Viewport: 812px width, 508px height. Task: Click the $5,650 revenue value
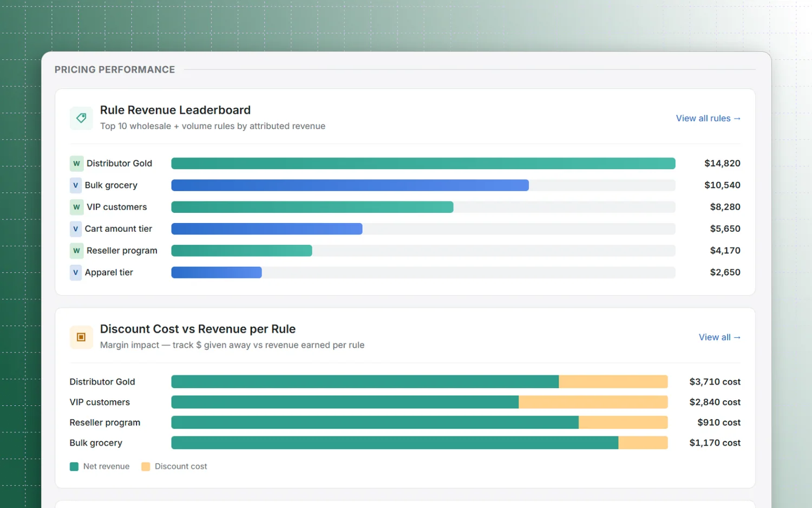point(725,229)
